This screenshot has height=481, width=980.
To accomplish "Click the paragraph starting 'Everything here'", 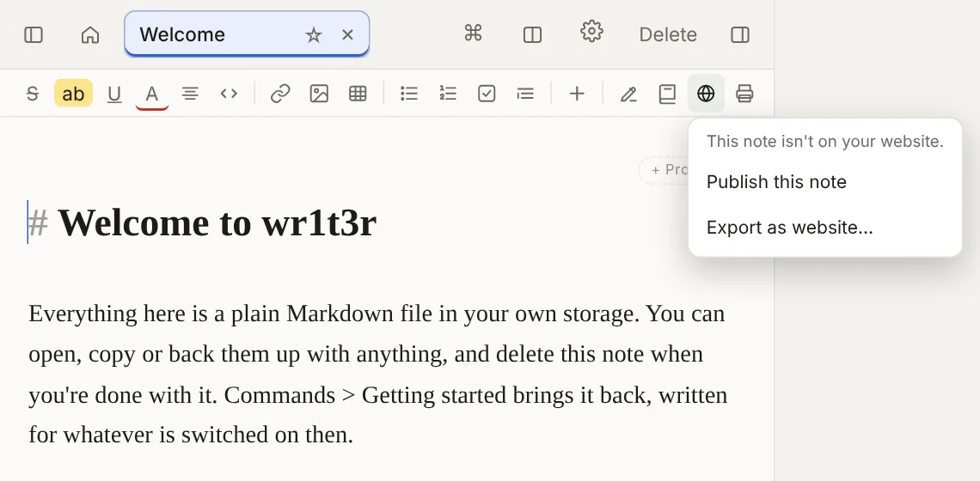I will point(378,374).
